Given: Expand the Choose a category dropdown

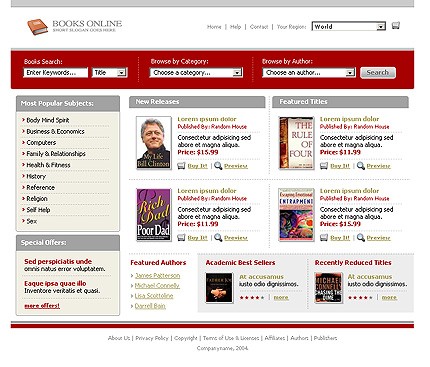Looking at the screenshot, I should pos(196,72).
